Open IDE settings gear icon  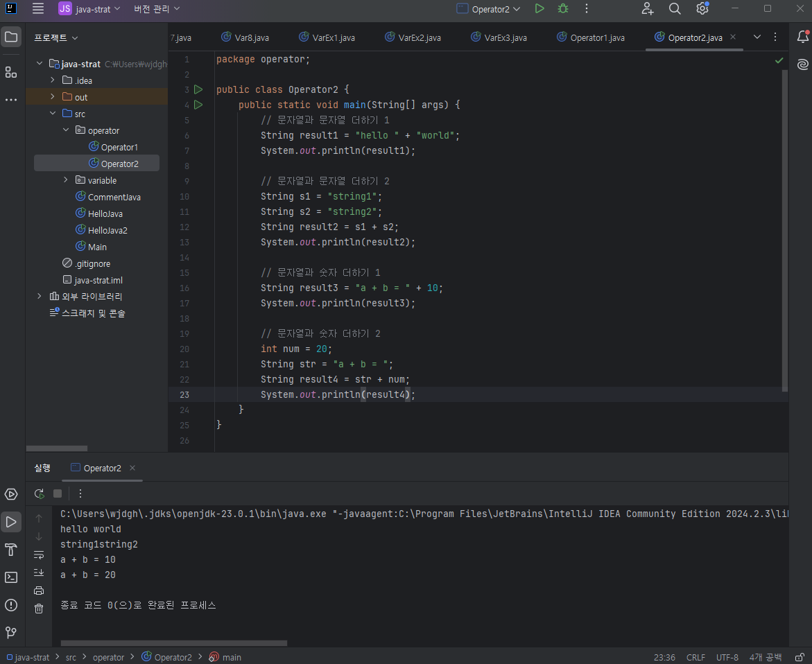702,8
